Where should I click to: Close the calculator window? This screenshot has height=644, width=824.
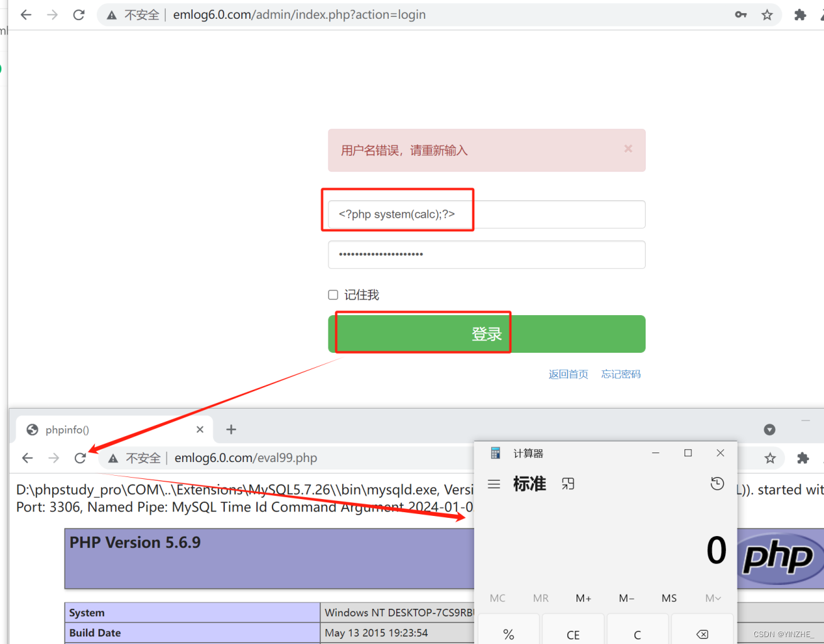coord(720,453)
